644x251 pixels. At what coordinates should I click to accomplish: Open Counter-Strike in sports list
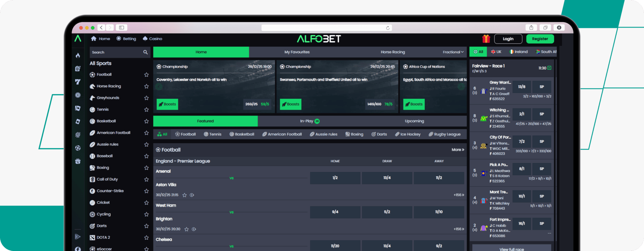click(x=110, y=191)
